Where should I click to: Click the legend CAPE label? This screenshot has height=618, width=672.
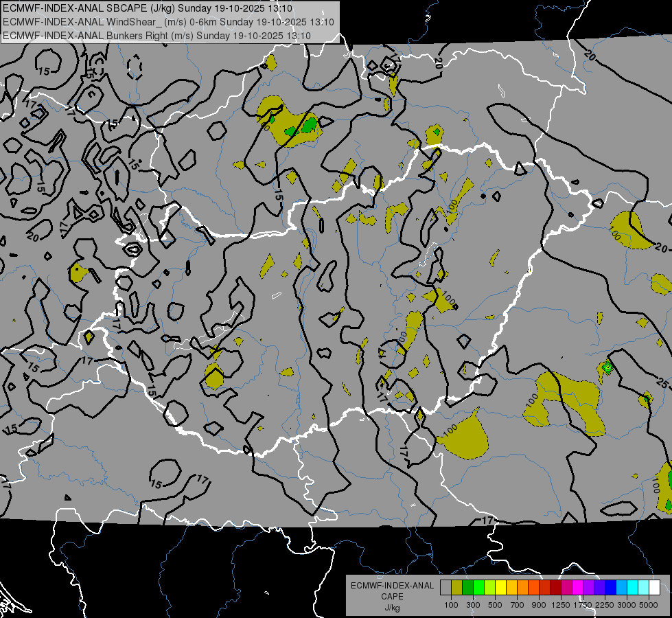click(392, 597)
